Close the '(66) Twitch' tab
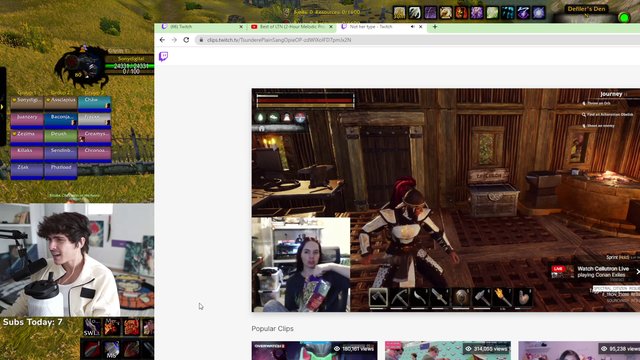640x360 pixels. coord(241,27)
